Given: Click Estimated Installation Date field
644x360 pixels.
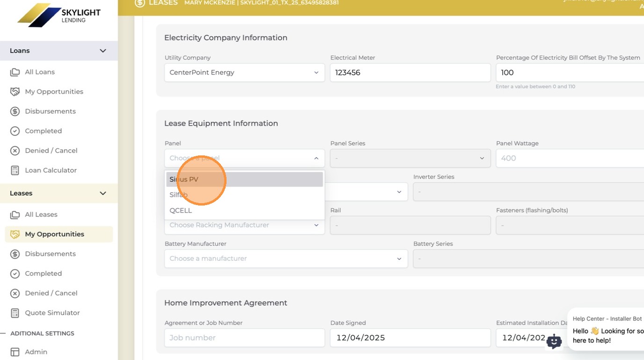Looking at the screenshot, I should tap(531, 338).
